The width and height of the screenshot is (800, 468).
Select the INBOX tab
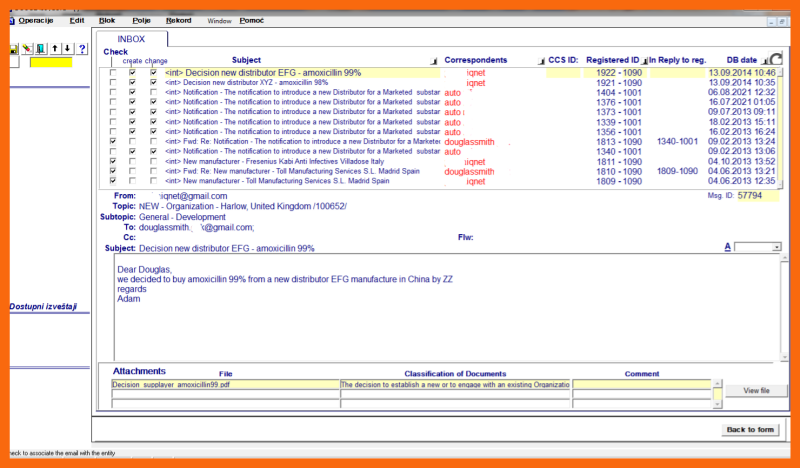(131, 39)
